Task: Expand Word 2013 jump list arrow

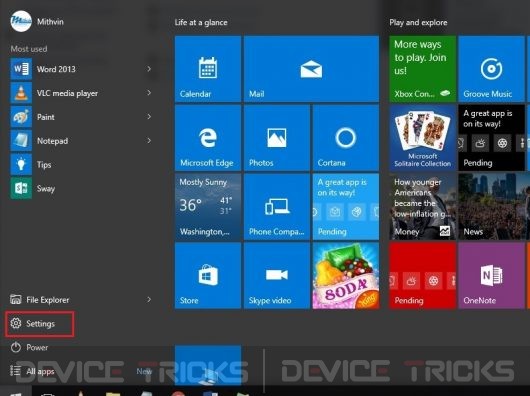Action: 149,69
